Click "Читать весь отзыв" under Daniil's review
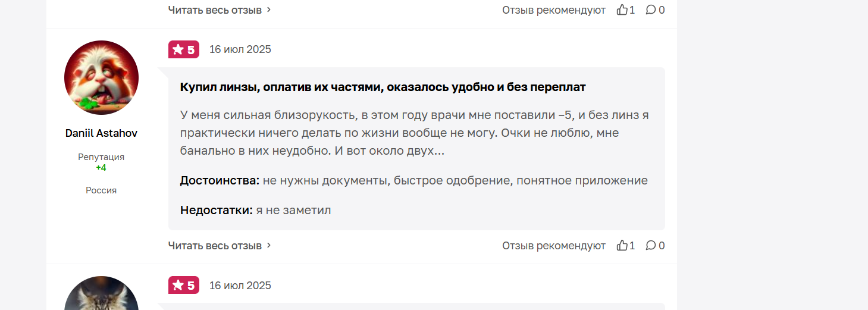The image size is (868, 310). click(x=215, y=245)
